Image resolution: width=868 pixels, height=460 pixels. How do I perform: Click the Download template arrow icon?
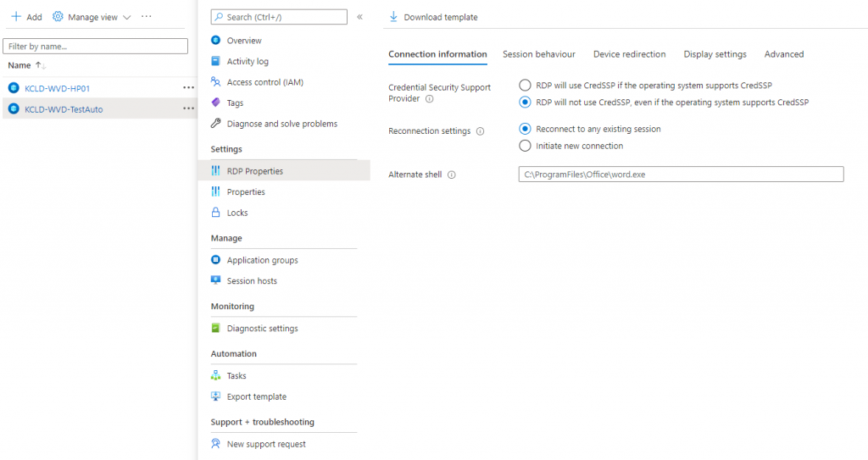(x=393, y=17)
